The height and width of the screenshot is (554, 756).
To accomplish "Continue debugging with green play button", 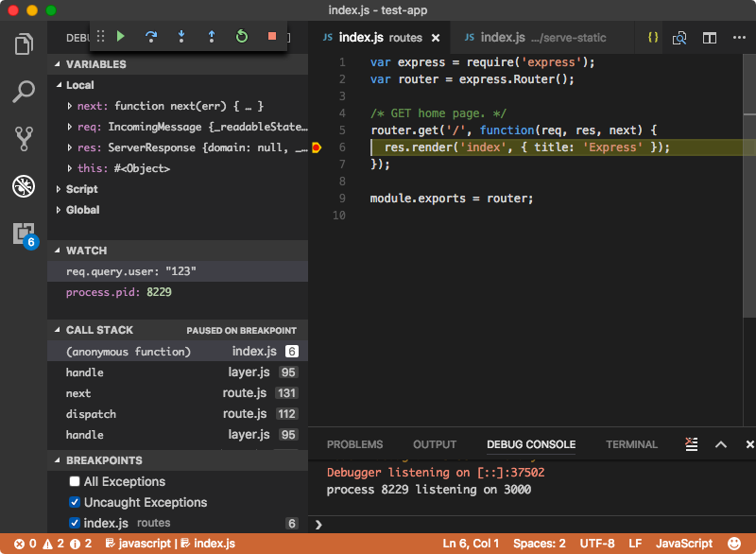I will [121, 36].
